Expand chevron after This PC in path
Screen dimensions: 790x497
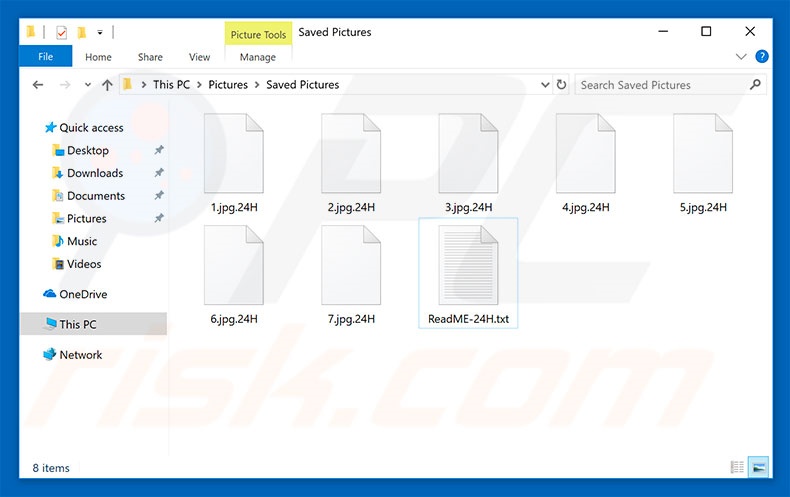click(199, 85)
